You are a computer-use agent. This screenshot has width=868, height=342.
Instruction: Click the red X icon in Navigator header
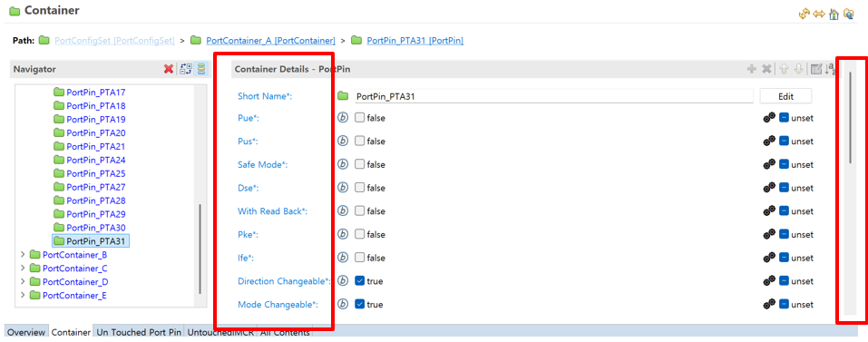click(x=169, y=69)
